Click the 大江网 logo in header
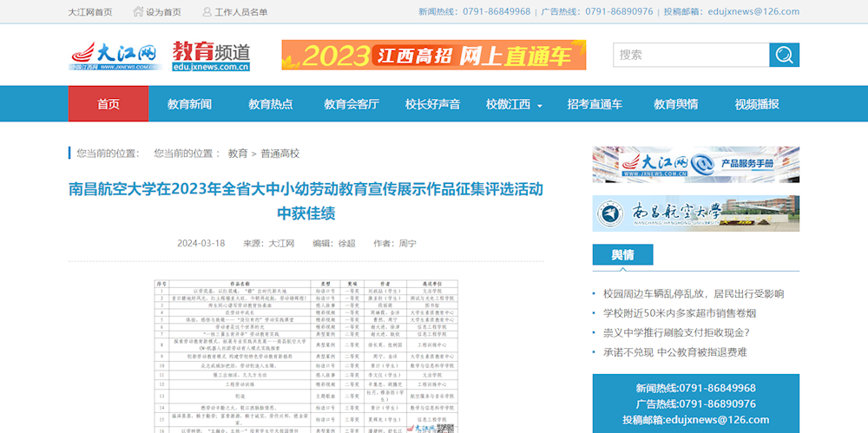Screen dimensions: 868x433 115,56
